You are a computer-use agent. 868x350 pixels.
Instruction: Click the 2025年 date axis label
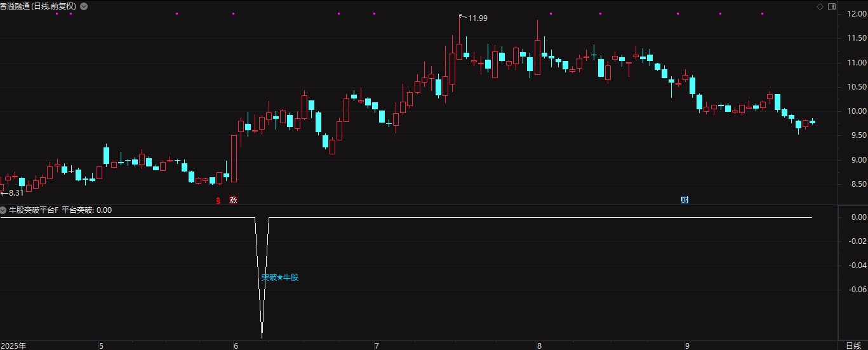coord(13,346)
